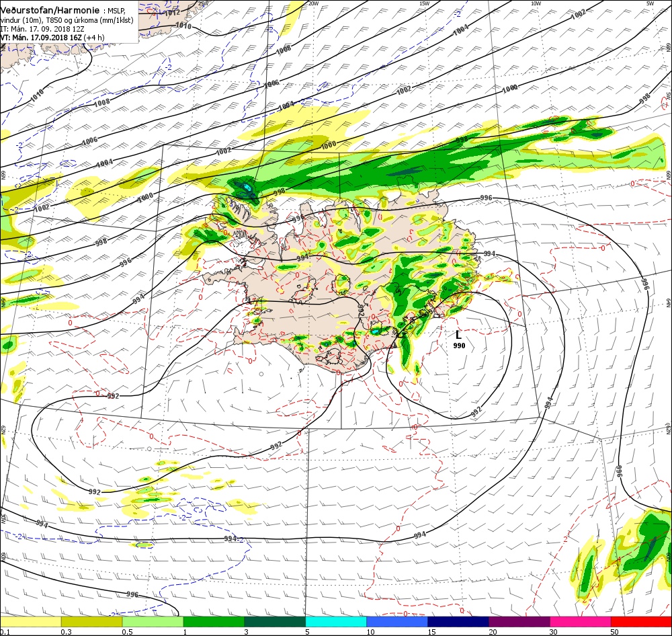Select the green 1 mm legend swatch

click(214, 622)
